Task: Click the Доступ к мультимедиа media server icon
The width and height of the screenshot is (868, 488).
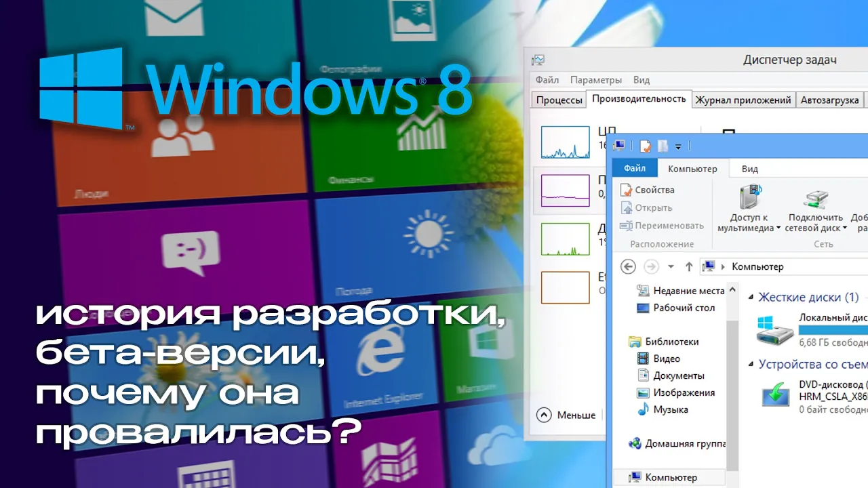Action: click(750, 197)
